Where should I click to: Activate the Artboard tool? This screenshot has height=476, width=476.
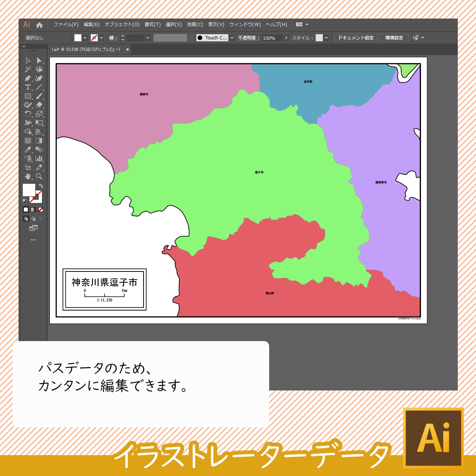click(x=28, y=167)
